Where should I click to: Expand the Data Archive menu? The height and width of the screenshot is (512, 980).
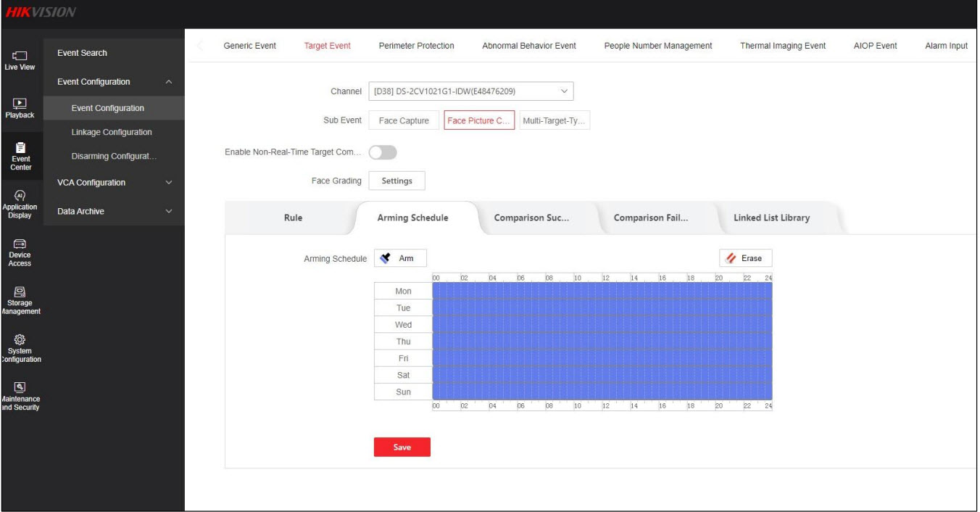(x=169, y=212)
